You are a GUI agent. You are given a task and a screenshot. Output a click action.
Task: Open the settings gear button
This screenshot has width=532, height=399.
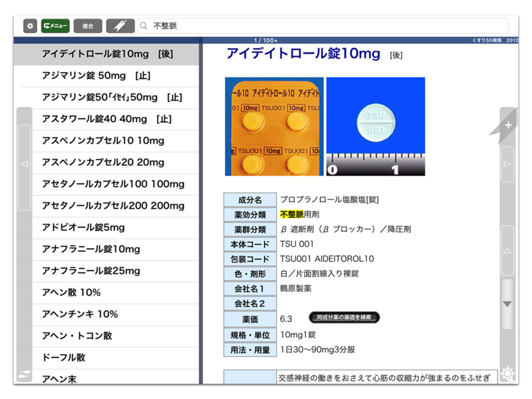[x=30, y=26]
